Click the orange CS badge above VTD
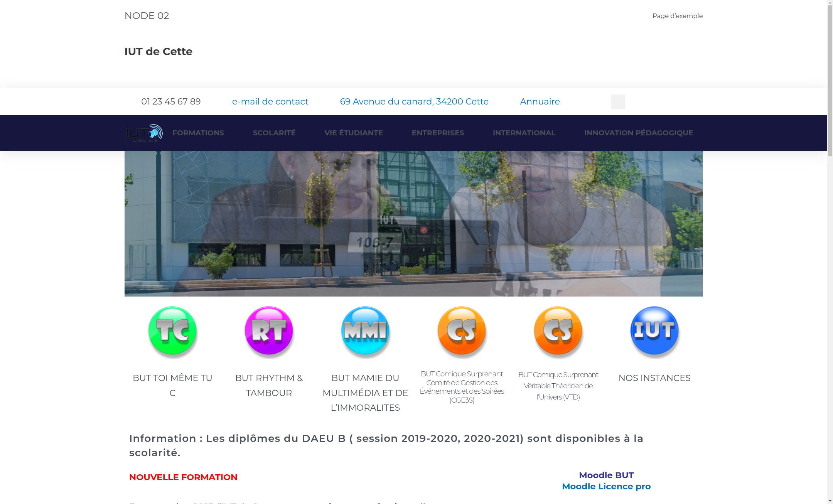 click(x=558, y=331)
